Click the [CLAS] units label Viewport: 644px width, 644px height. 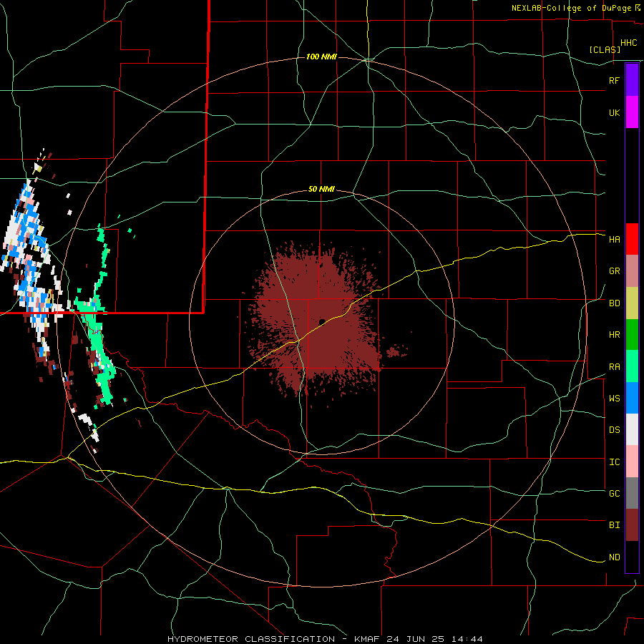(605, 49)
